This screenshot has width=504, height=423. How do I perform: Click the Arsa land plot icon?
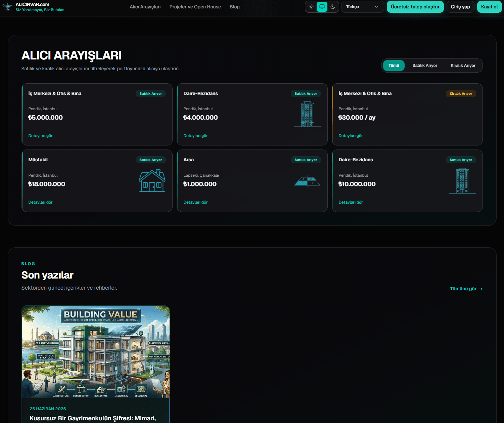click(x=307, y=181)
